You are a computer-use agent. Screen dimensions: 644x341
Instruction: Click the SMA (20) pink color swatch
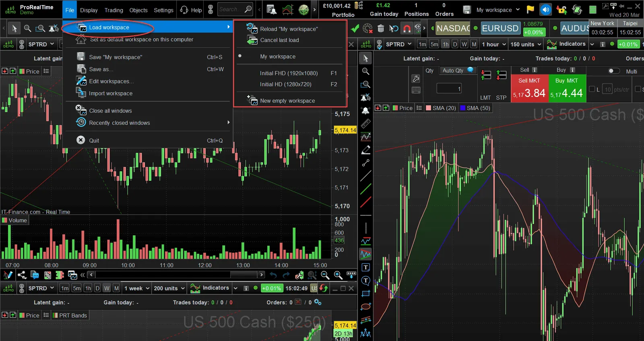(429, 108)
